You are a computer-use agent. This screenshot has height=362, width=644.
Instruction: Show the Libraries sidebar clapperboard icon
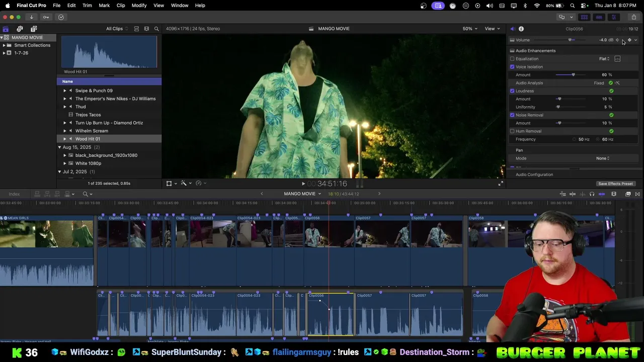[x=6, y=29]
